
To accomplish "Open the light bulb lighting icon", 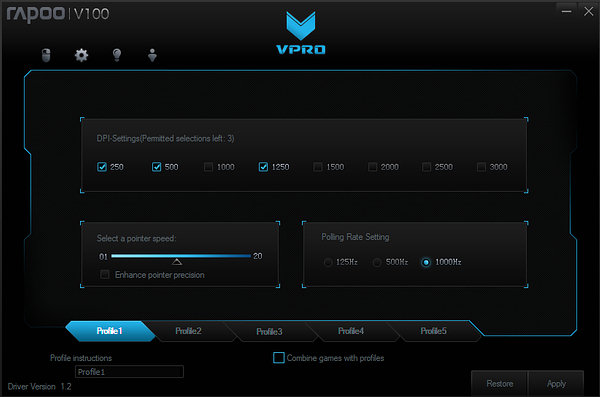I will click(117, 55).
